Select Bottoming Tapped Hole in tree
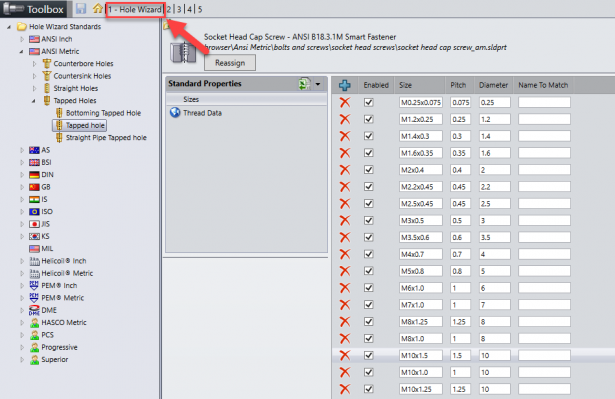This screenshot has height=399, width=615. (x=103, y=113)
